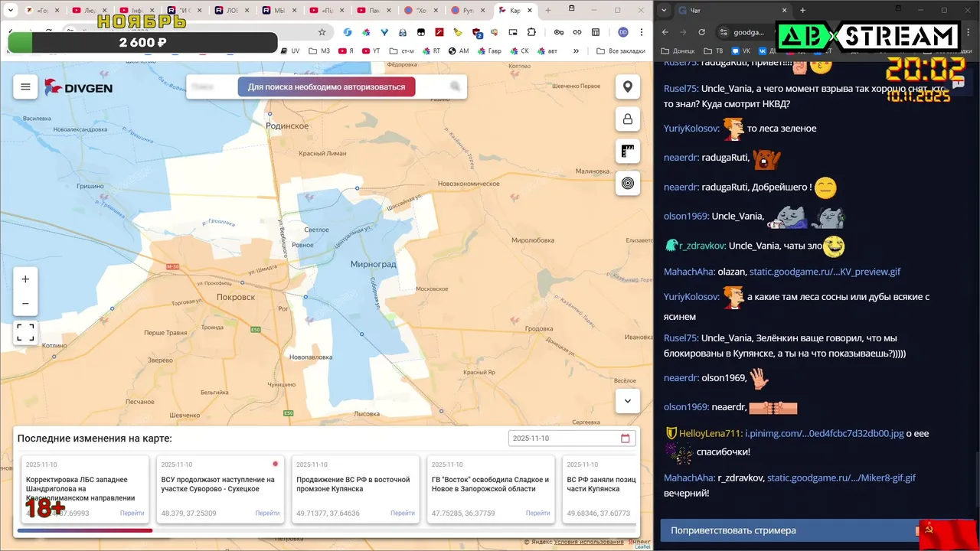Switch to the «Гор browser tab
This screenshot has width=980, height=551.
(42, 11)
